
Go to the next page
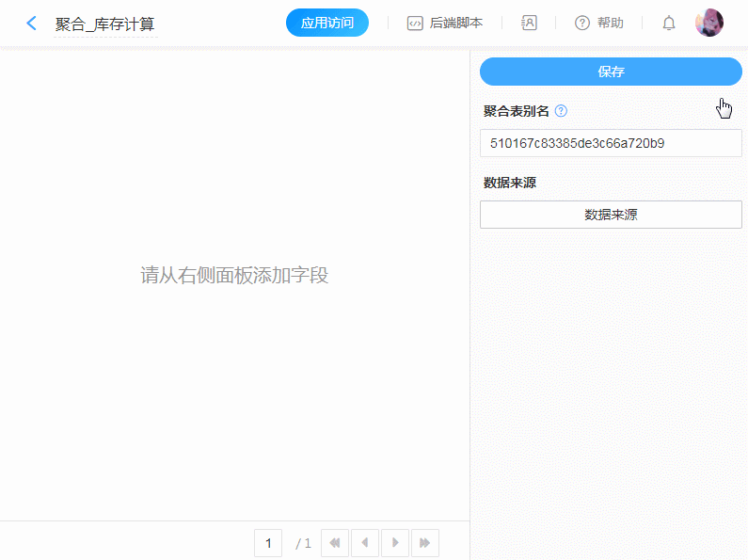(x=395, y=543)
